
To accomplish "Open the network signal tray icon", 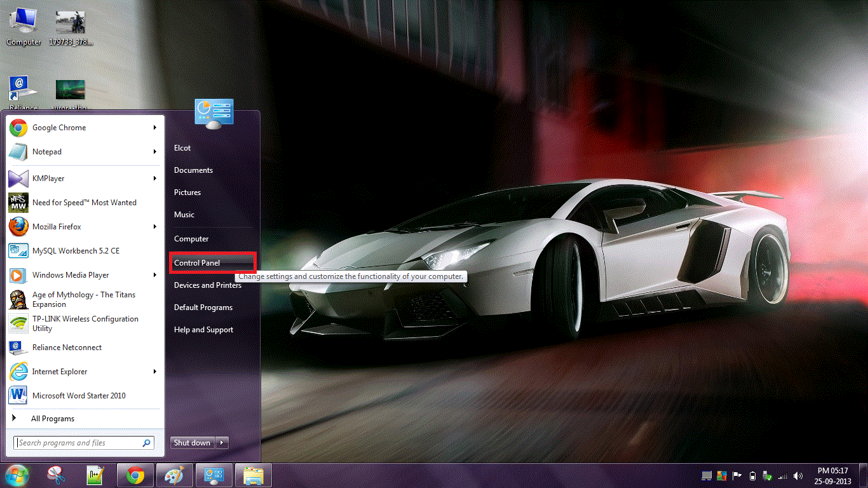I will [782, 475].
